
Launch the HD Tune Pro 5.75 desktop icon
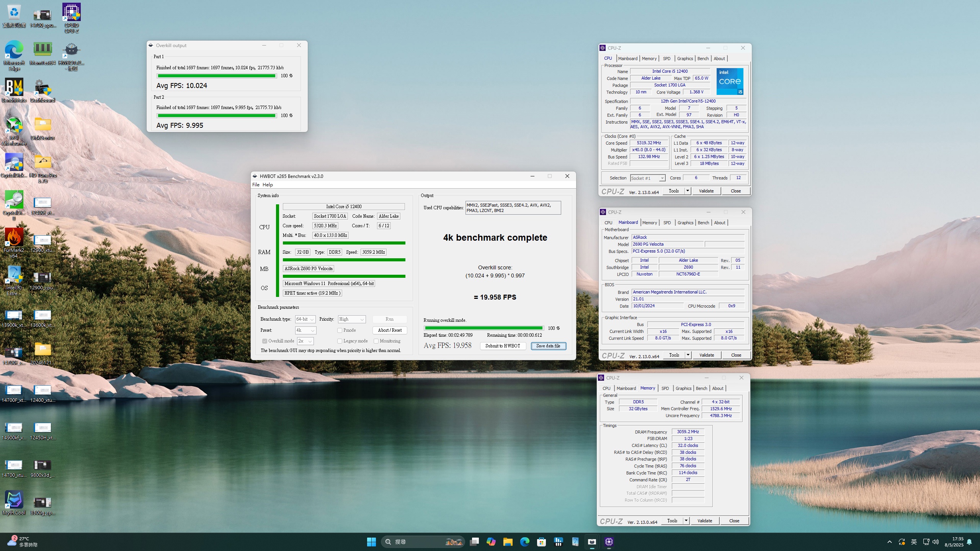point(42,168)
